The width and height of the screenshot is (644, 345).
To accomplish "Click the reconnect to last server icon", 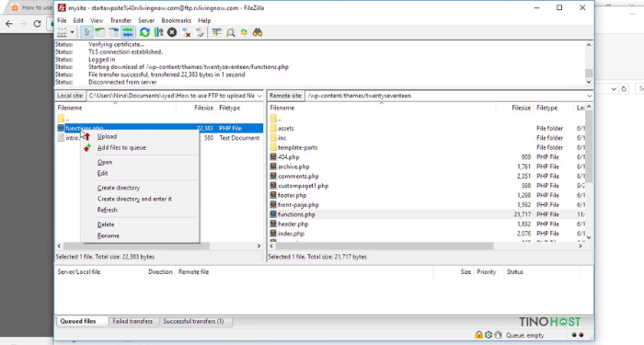I will pyautogui.click(x=200, y=32).
